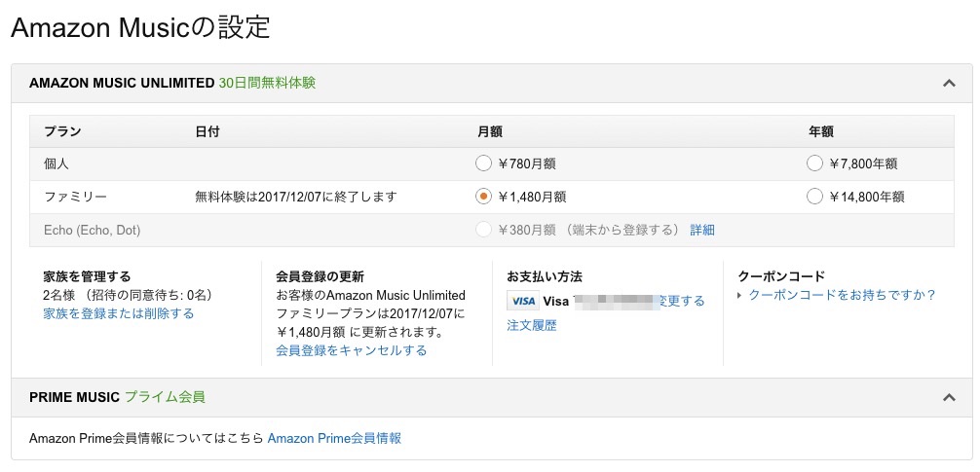Click 変更する next to Visa card
Image resolution: width=980 pixels, height=472 pixels.
point(680,301)
